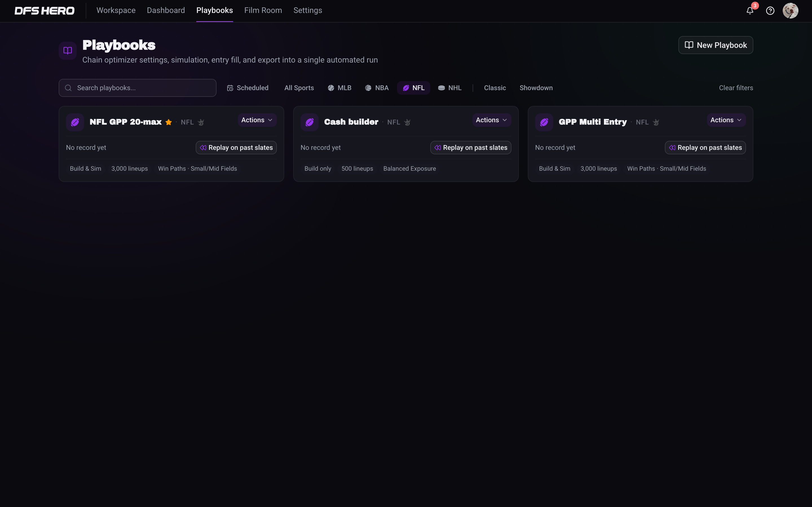Viewport: 812px width, 507px height.
Task: Click the DFS HERO logo
Action: pos(44,11)
